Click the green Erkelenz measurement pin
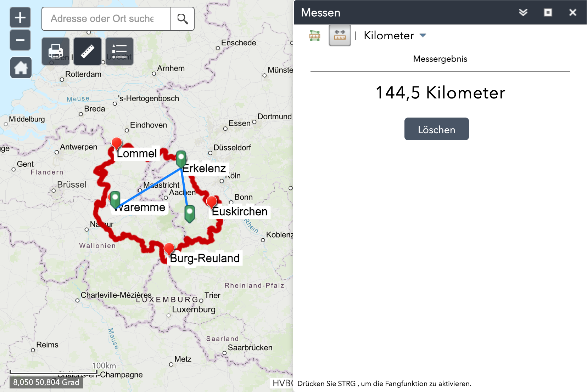This screenshot has height=392, width=587. click(181, 158)
